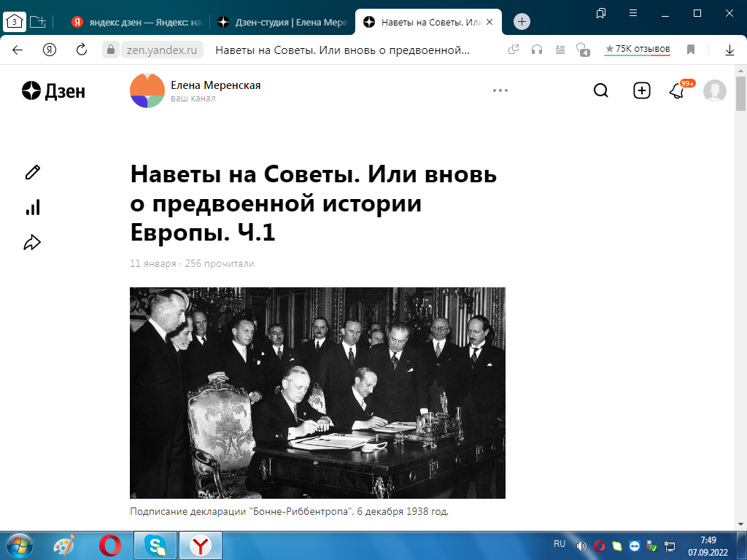Toggle the site security lock indicator

(x=110, y=50)
